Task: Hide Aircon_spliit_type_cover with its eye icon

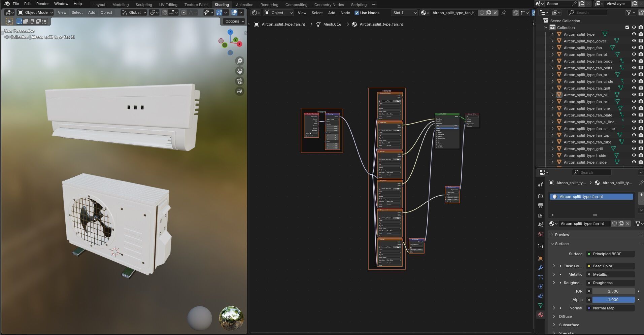Action: [634, 41]
